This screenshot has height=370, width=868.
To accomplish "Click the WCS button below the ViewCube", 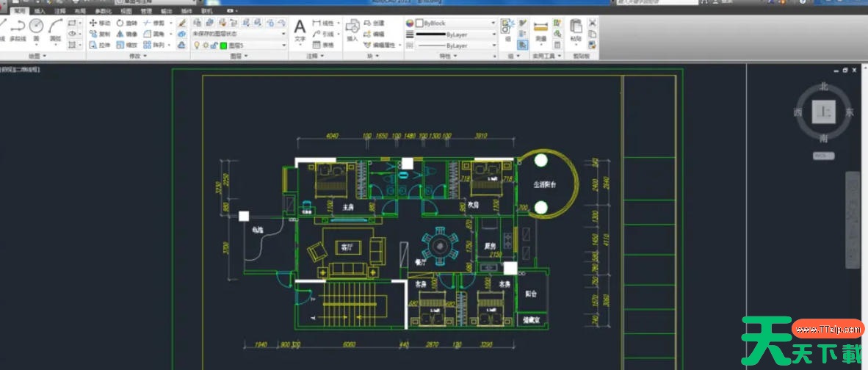I will (x=823, y=156).
